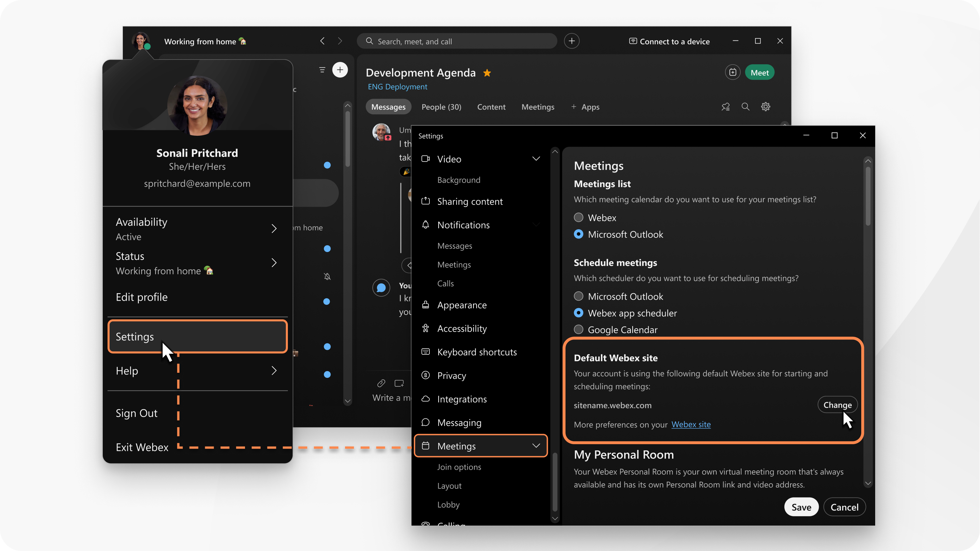The height and width of the screenshot is (551, 980).
Task: Switch to the Meetings tab in channel
Action: point(537,106)
